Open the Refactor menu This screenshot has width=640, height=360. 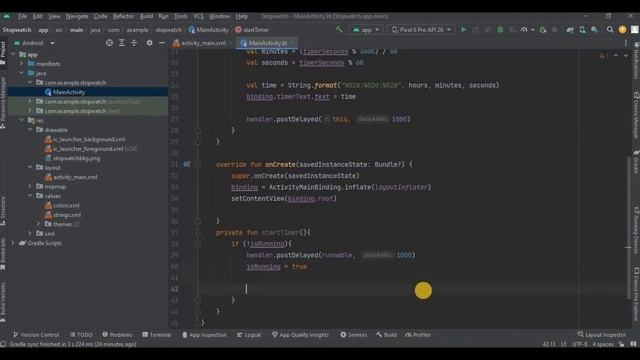click(x=123, y=16)
